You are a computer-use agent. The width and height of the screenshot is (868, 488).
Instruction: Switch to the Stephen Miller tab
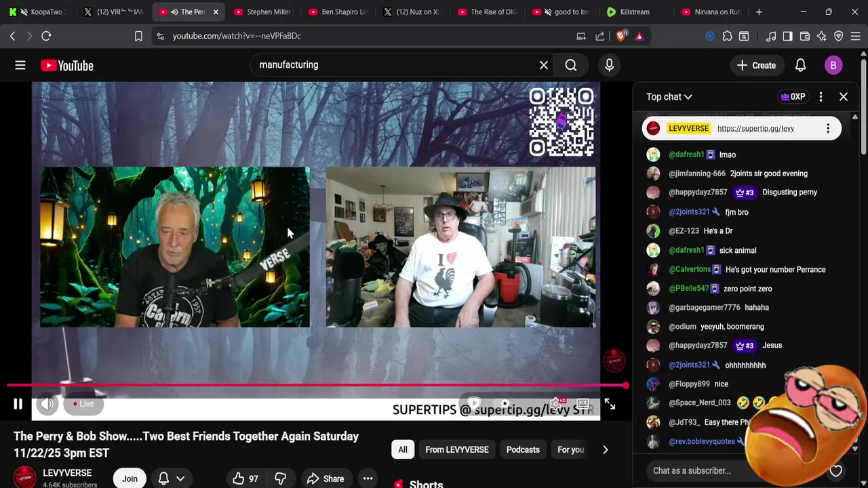tap(263, 12)
